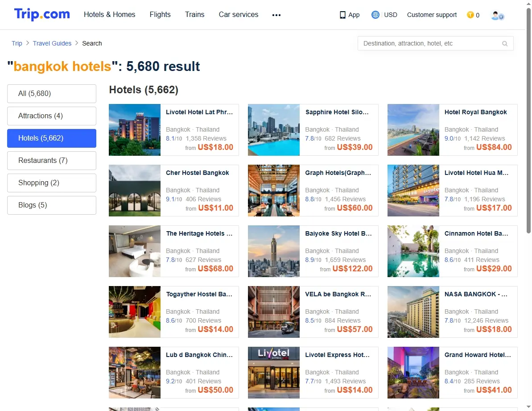Image resolution: width=532 pixels, height=411 pixels.
Task: Click Livotel Hotel Lat Phr... title
Action: (199, 112)
